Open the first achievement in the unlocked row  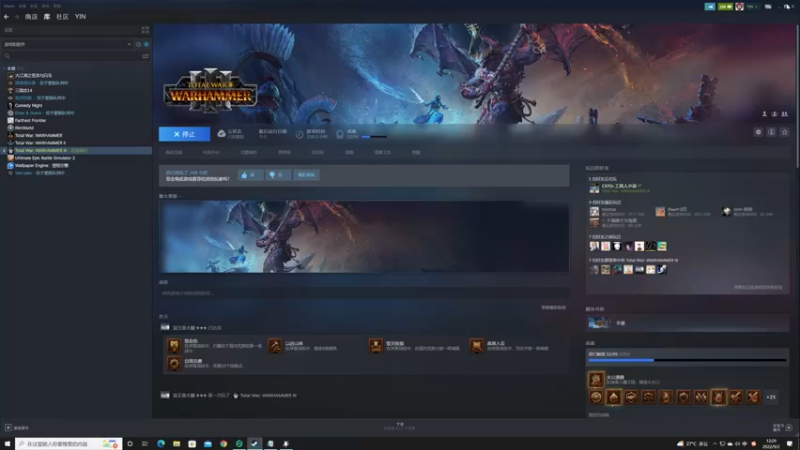click(x=596, y=397)
